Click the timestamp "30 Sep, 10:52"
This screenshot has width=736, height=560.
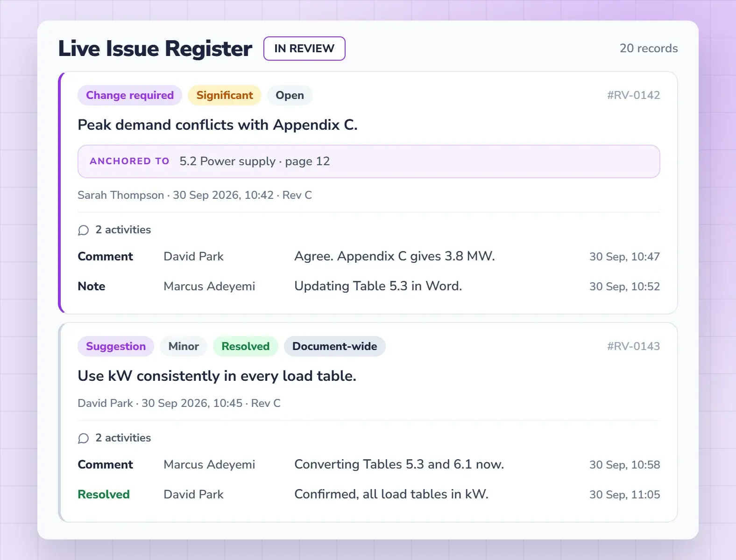(624, 287)
